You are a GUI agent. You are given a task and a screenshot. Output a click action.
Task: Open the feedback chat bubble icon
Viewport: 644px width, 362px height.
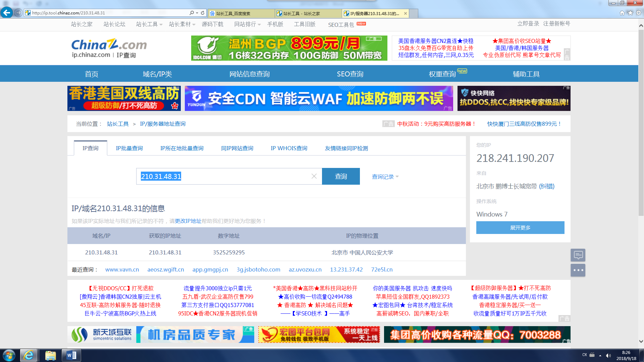578,255
